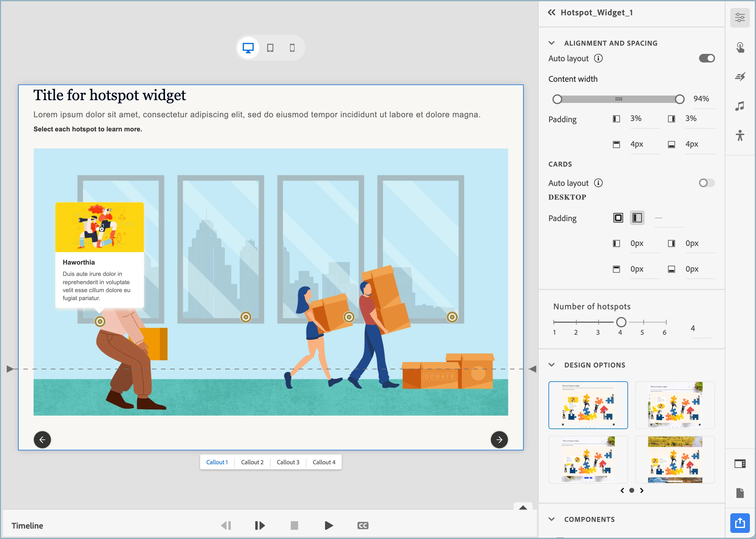Click the next arrow button on slide
The width and height of the screenshot is (756, 539).
coord(499,440)
